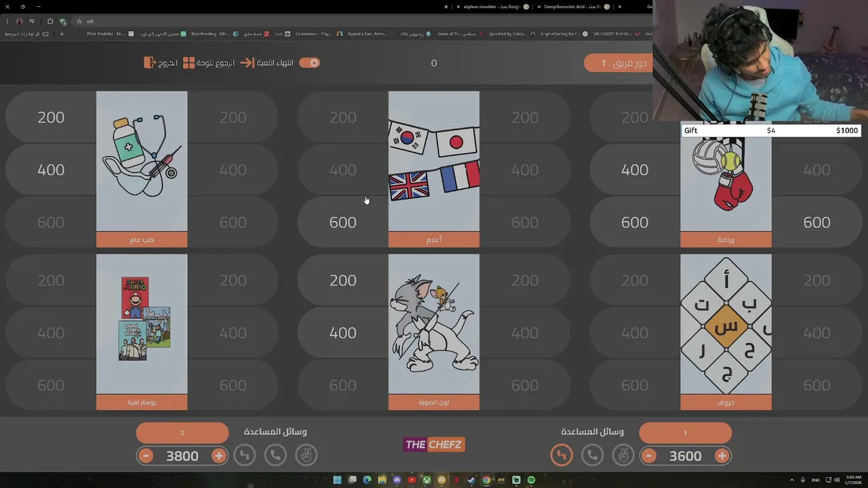Image resolution: width=868 pixels, height=488 pixels.
Task: Pick the active 400 question beside لون الصورة
Action: [342, 333]
